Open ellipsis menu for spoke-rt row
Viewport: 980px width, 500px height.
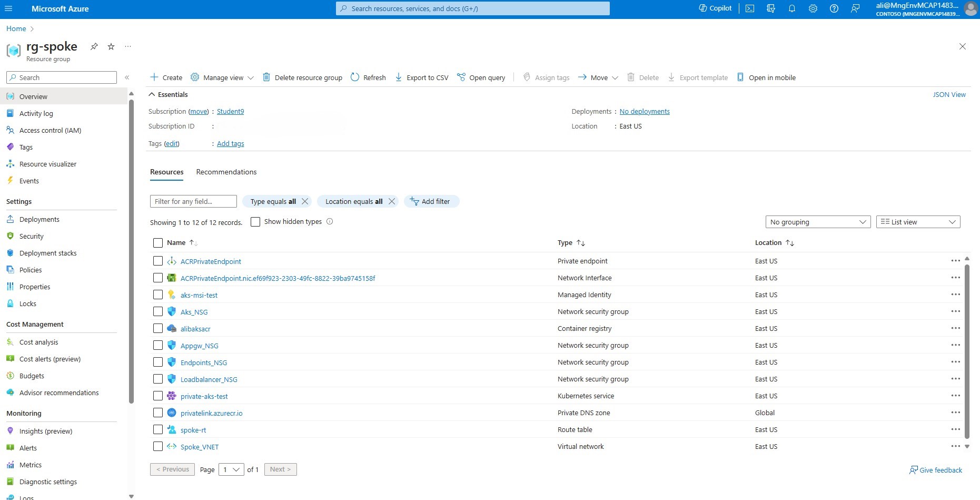pos(956,429)
